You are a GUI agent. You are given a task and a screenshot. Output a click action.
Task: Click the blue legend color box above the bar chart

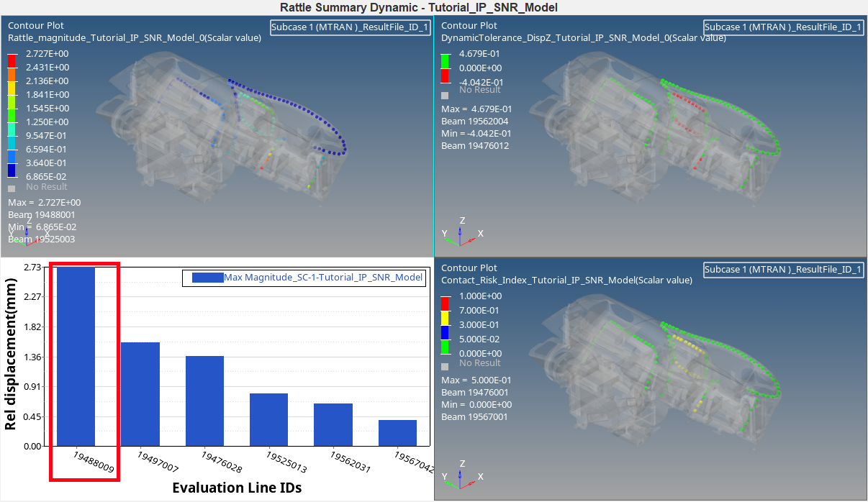tap(209, 278)
